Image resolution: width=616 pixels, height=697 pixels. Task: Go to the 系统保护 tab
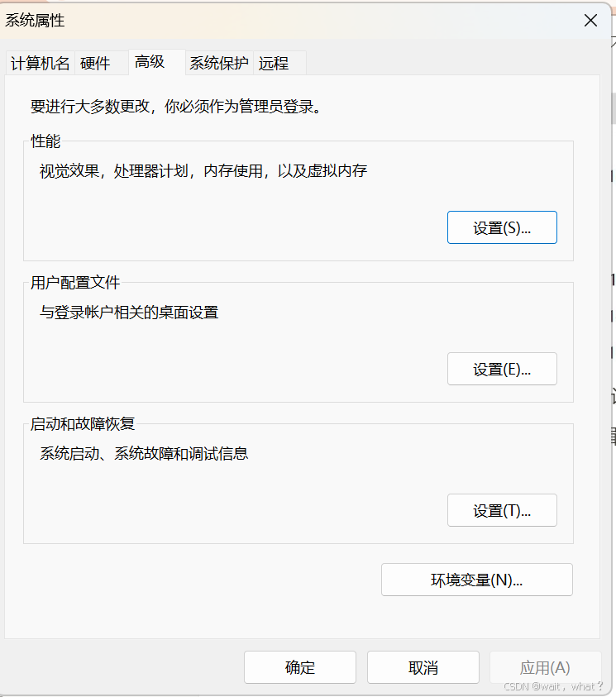pyautogui.click(x=219, y=63)
